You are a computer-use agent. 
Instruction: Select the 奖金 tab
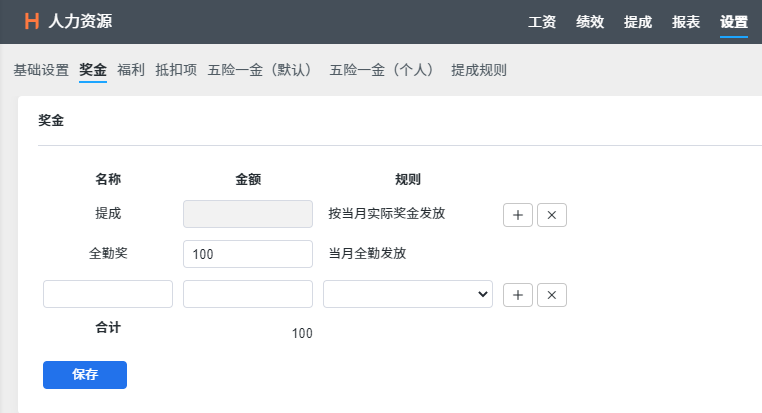pyautogui.click(x=93, y=70)
